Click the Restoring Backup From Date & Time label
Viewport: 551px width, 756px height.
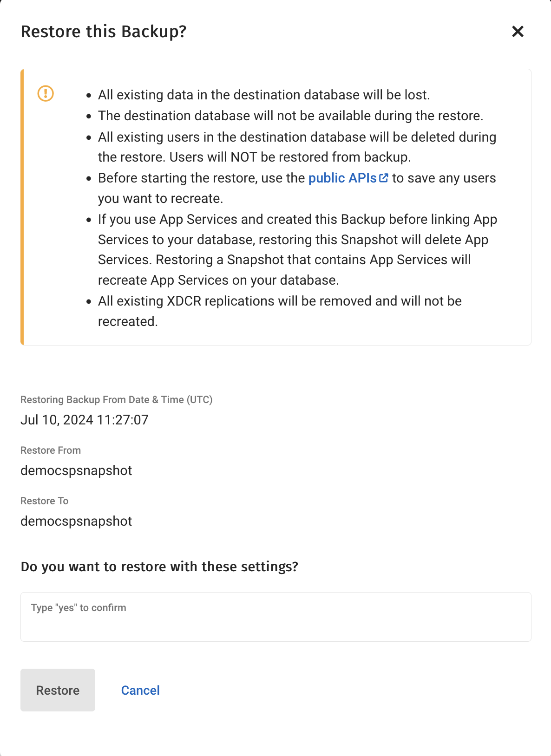coord(116,399)
